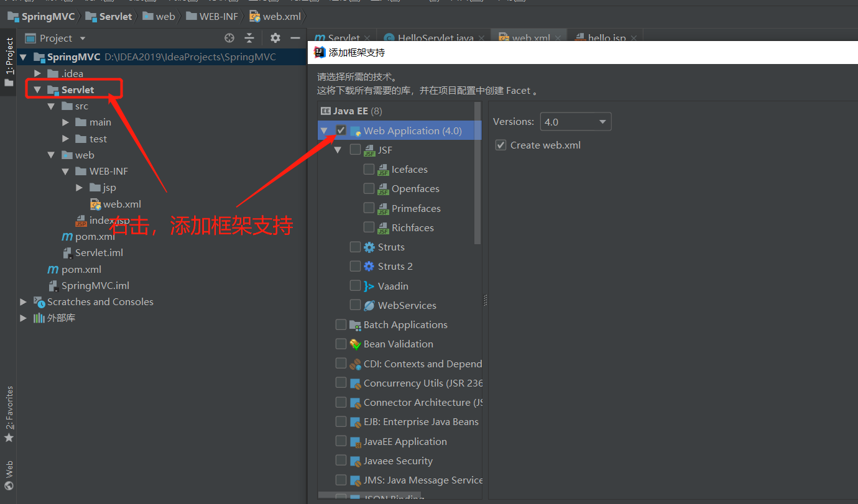This screenshot has height=504, width=858.
Task: Click the framework list vertical scrollbar
Action: 477,174
